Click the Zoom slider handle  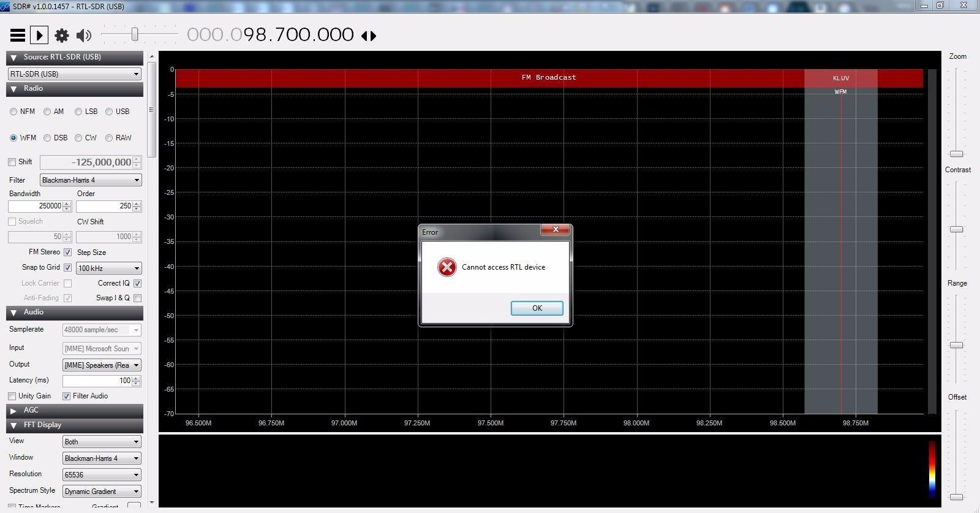(956, 154)
